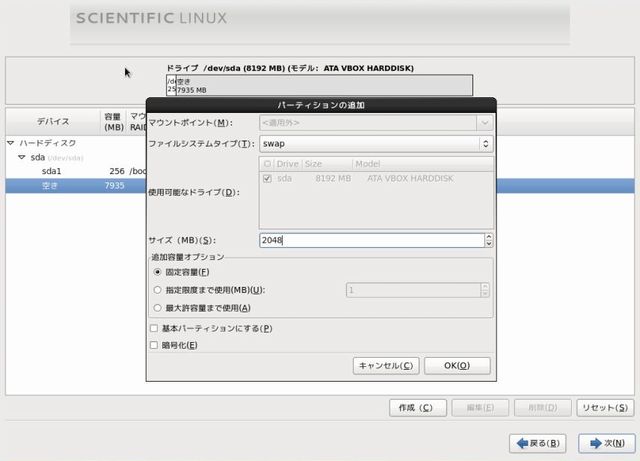Enable the force primary partition checkbox
The width and height of the screenshot is (640, 461).
[x=153, y=328]
